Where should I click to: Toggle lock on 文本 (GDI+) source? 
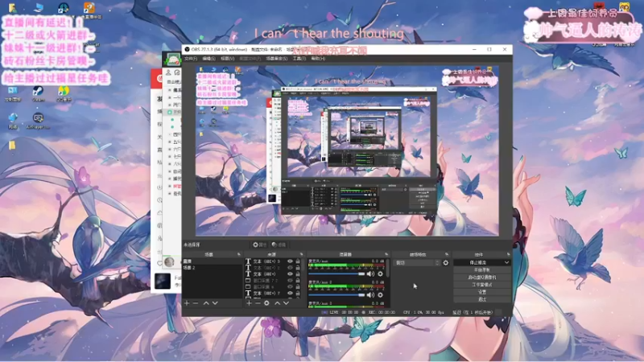[x=298, y=274]
